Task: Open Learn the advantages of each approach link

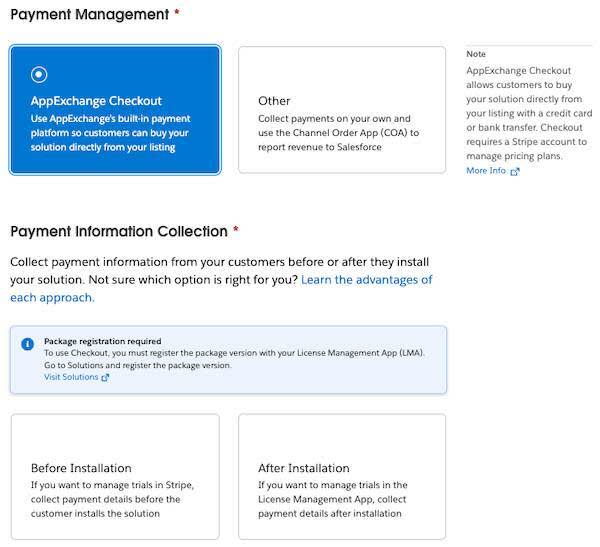Action: tap(221, 289)
